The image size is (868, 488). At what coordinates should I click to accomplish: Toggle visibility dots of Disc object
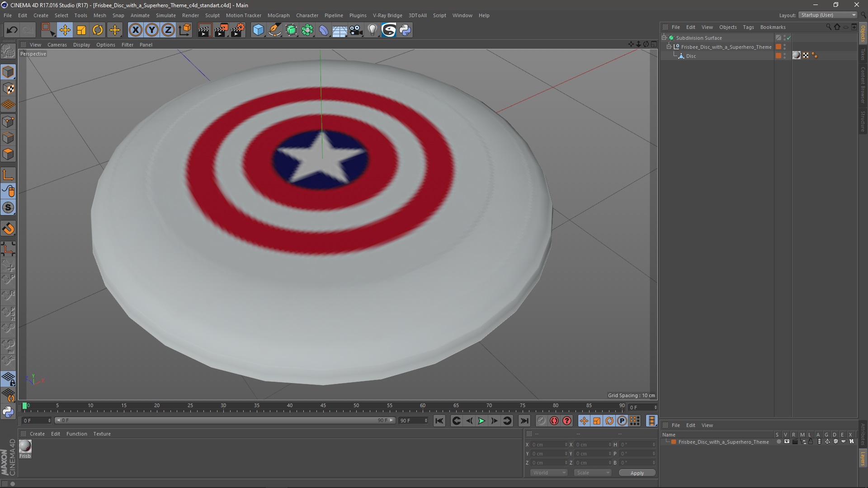pos(785,56)
